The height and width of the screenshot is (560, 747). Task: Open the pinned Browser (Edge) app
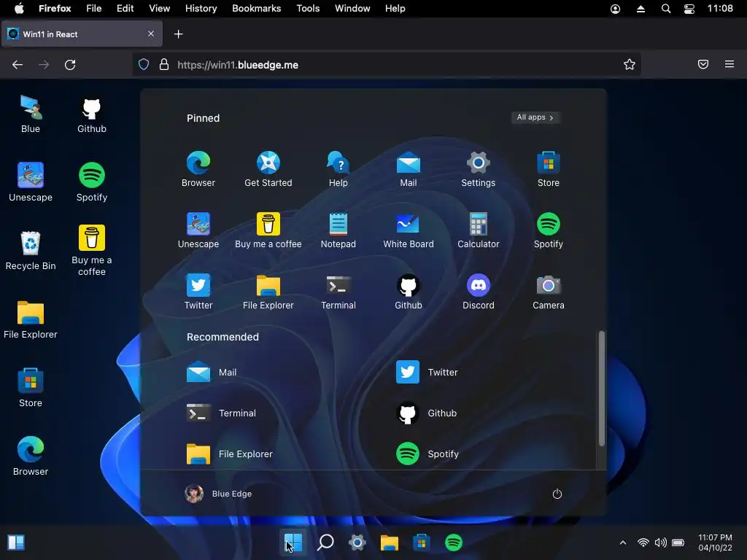198,169
